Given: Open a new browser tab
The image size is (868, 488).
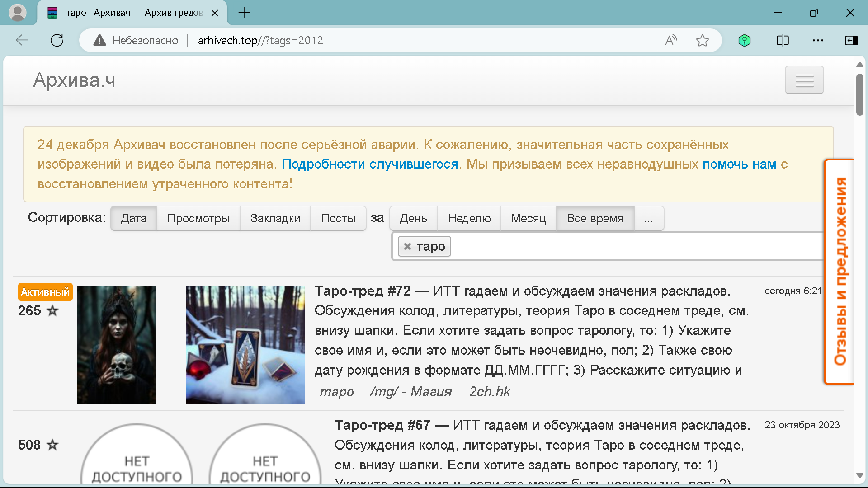Looking at the screenshot, I should tap(244, 13).
